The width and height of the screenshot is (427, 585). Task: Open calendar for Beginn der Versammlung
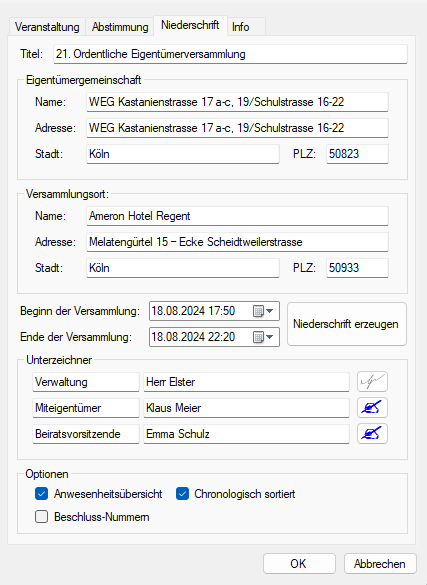[258, 311]
